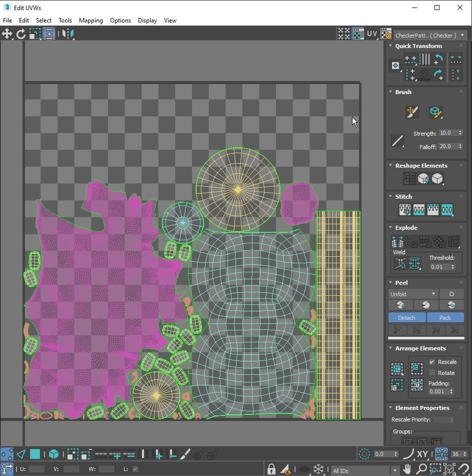Screen dimensions: 472x476
Task: Click the Align Horizontally icon in Quick Transform
Action: (410, 59)
